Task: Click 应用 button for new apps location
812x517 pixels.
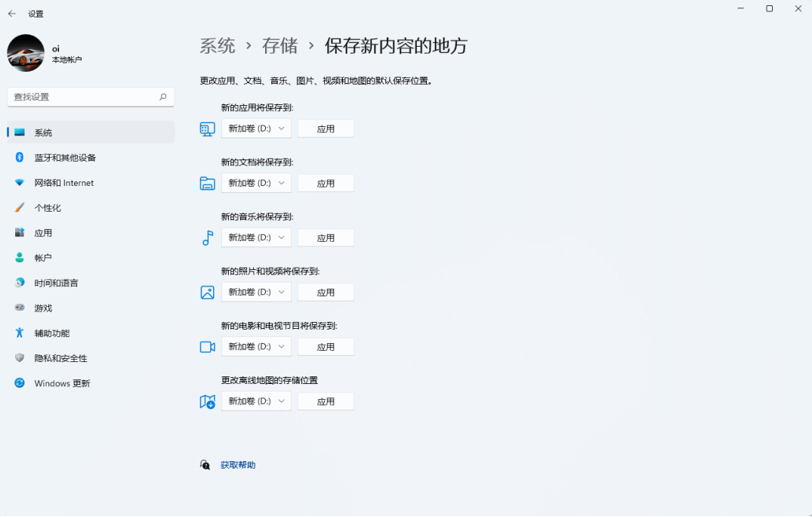Action: tap(326, 128)
